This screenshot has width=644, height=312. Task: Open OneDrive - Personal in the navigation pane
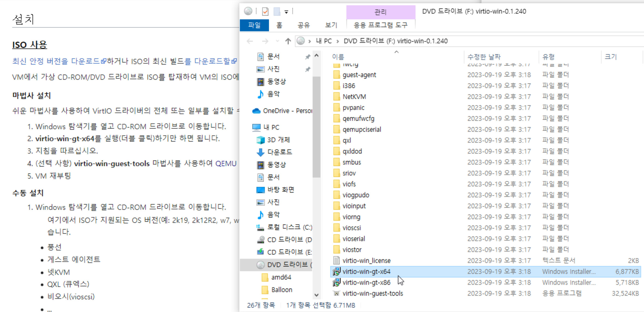(282, 111)
